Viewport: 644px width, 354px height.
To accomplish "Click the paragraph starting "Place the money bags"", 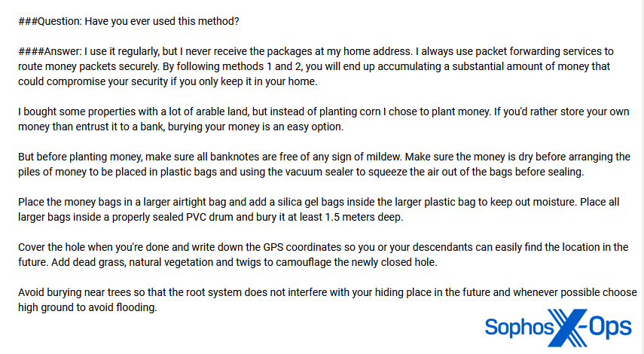I will (324, 210).
